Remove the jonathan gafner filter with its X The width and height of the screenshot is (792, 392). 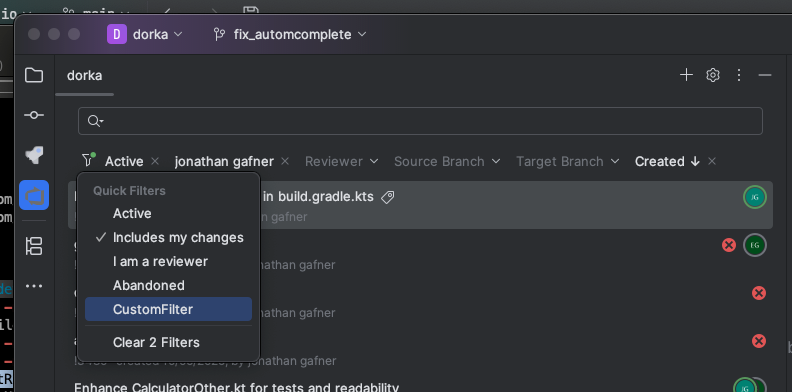[x=285, y=161]
